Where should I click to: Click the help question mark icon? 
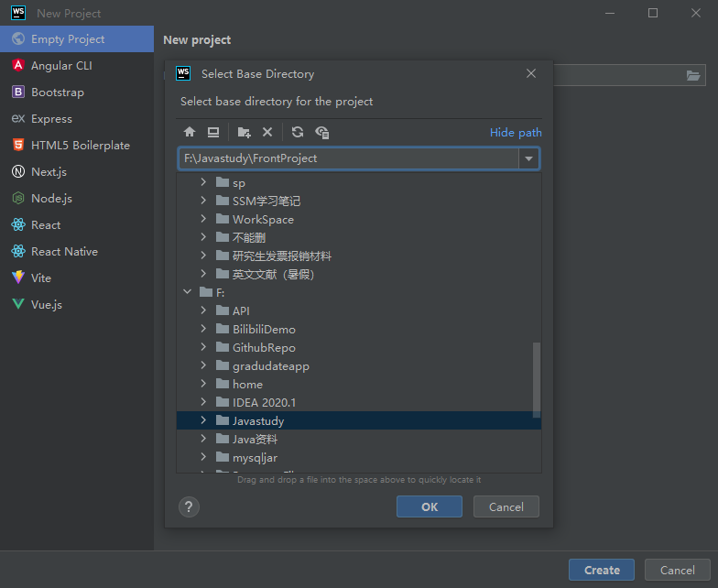(x=189, y=507)
